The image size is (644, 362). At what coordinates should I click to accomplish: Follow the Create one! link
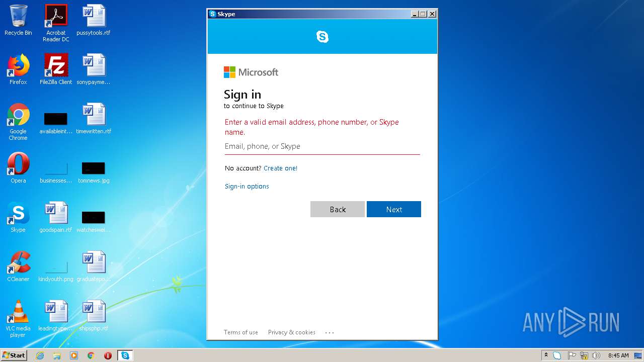pyautogui.click(x=280, y=168)
